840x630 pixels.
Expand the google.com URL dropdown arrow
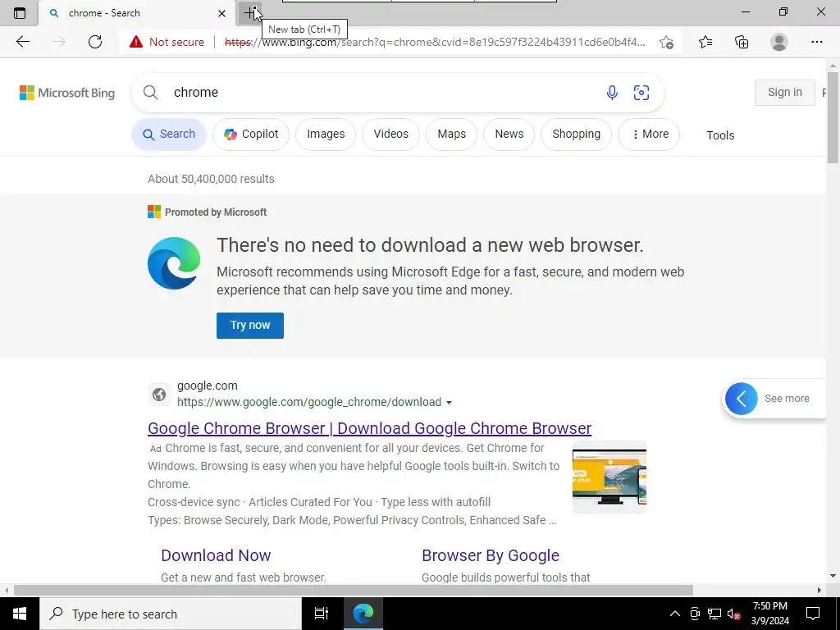449,402
